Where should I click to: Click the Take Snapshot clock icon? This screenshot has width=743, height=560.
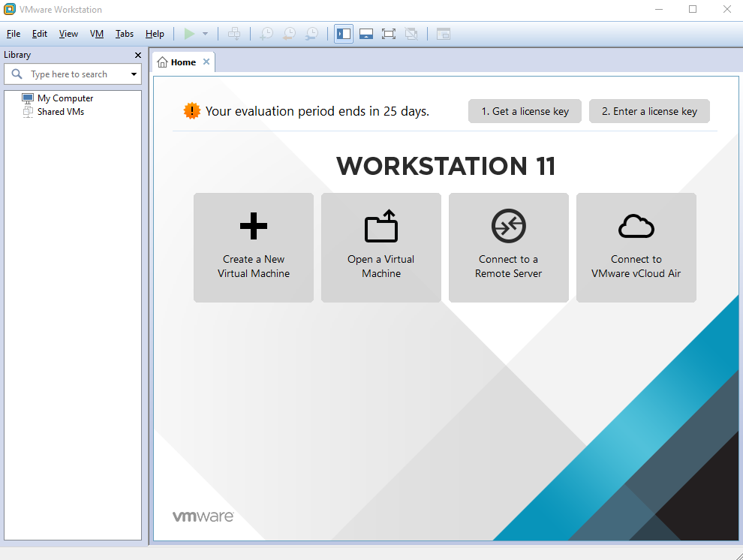[x=266, y=34]
